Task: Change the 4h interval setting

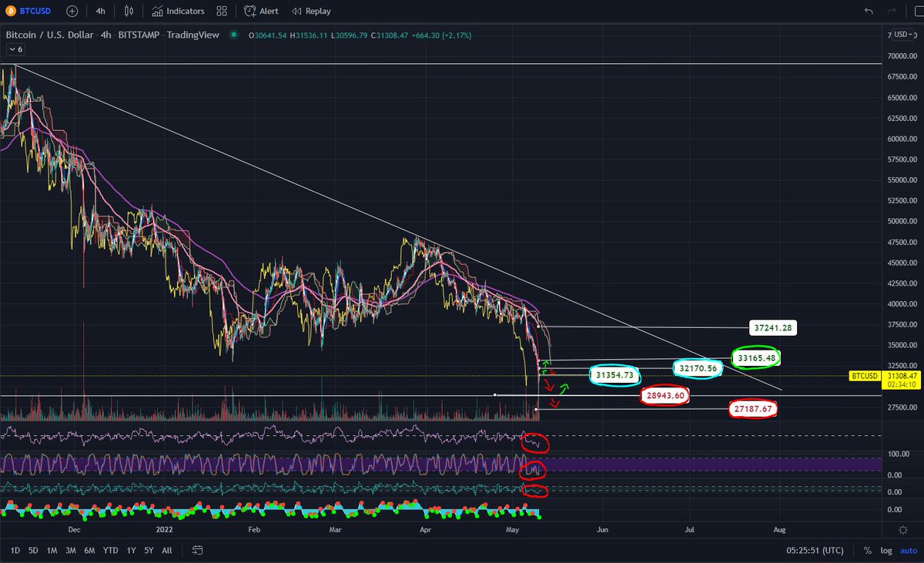Action: pyautogui.click(x=101, y=11)
